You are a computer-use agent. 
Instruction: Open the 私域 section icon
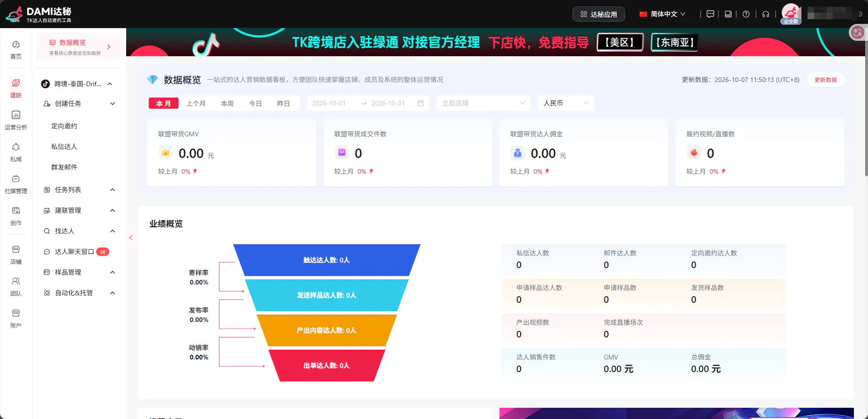coord(16,152)
